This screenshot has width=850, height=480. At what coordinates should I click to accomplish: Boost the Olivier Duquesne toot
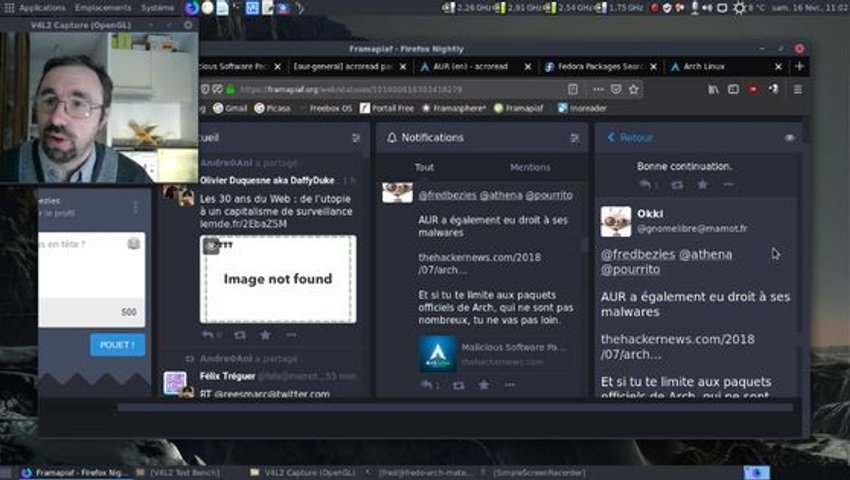[240, 335]
